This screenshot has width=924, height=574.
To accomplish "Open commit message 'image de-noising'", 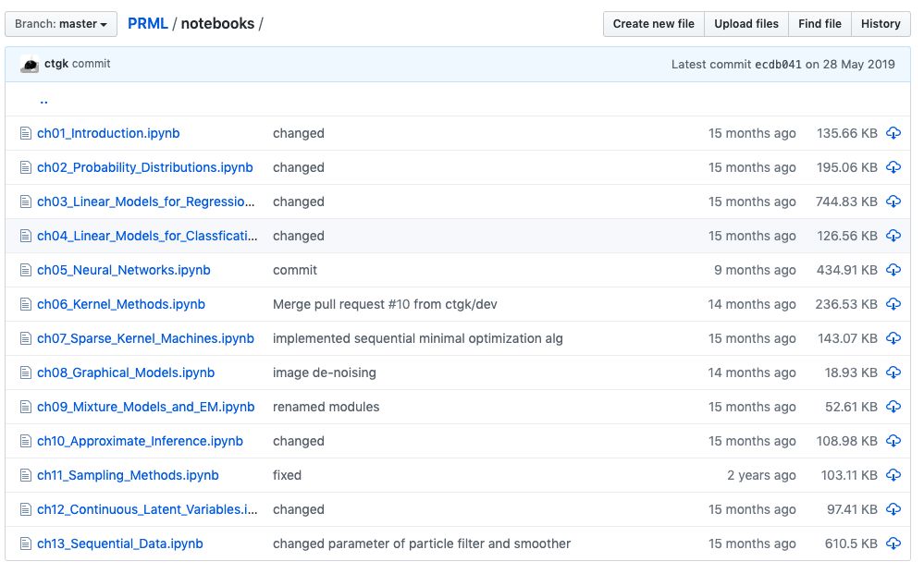I will pyautogui.click(x=324, y=372).
